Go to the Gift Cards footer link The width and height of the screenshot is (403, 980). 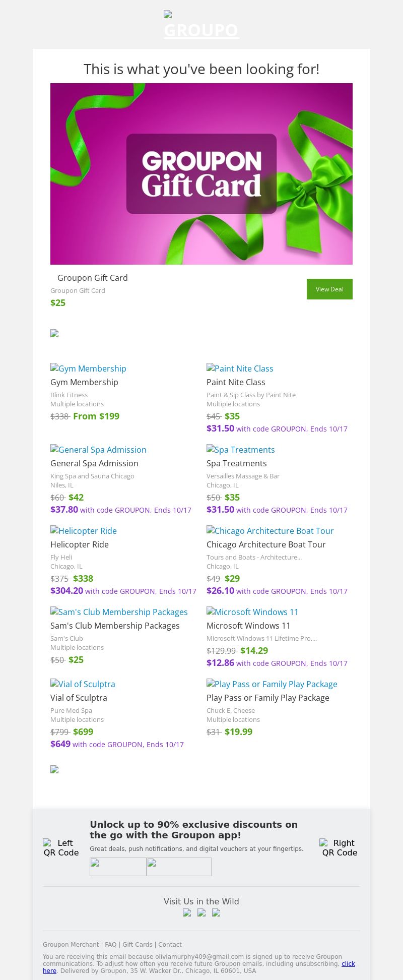(138, 945)
